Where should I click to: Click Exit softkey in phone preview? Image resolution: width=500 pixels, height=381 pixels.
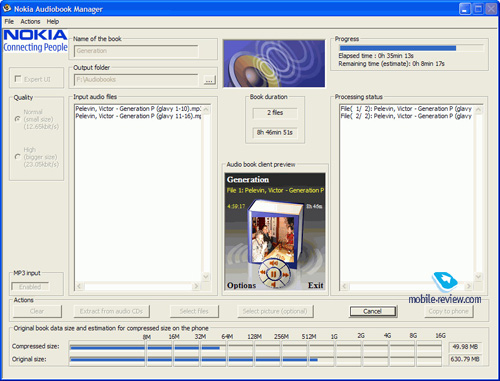315,285
